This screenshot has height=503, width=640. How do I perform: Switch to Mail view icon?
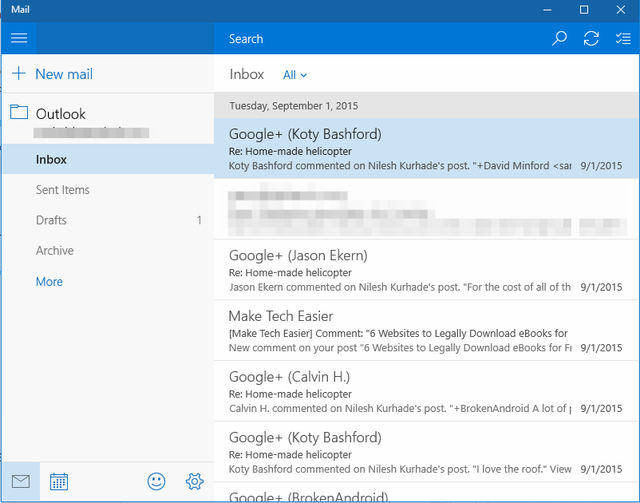pyautogui.click(x=20, y=481)
